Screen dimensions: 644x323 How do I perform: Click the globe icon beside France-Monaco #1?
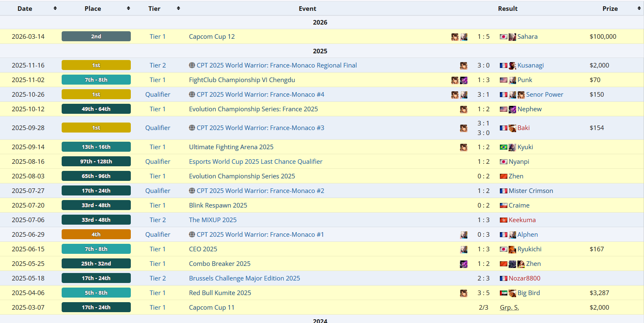click(192, 235)
